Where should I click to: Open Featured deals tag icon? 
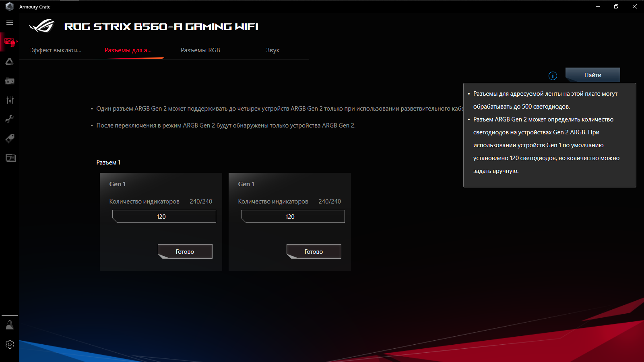click(x=10, y=138)
